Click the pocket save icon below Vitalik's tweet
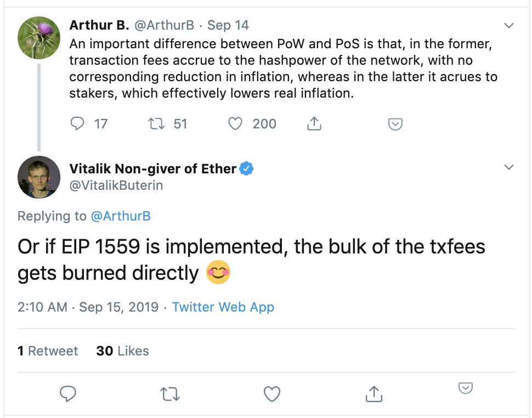Viewport: 532px width, 418px height. 466,388
